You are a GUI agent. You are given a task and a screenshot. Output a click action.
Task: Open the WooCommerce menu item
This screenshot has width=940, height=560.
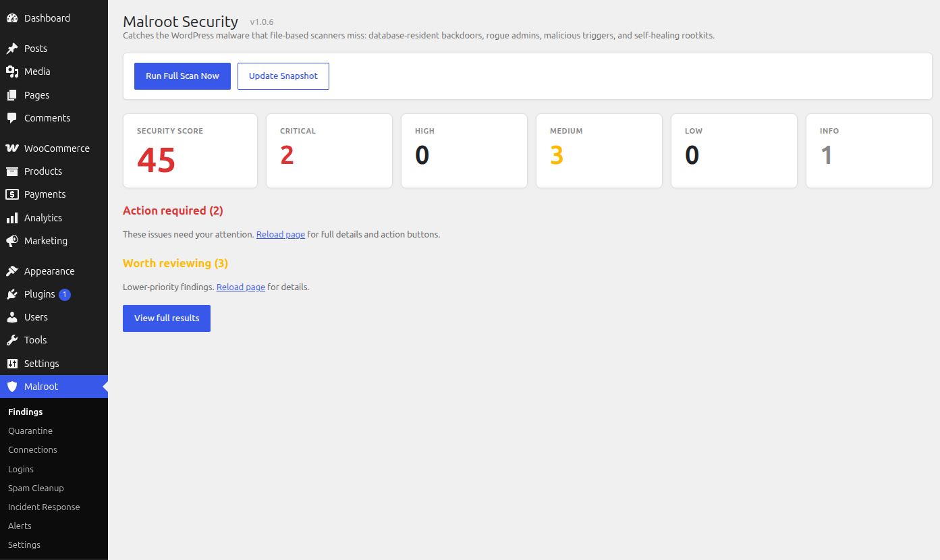coord(54,148)
